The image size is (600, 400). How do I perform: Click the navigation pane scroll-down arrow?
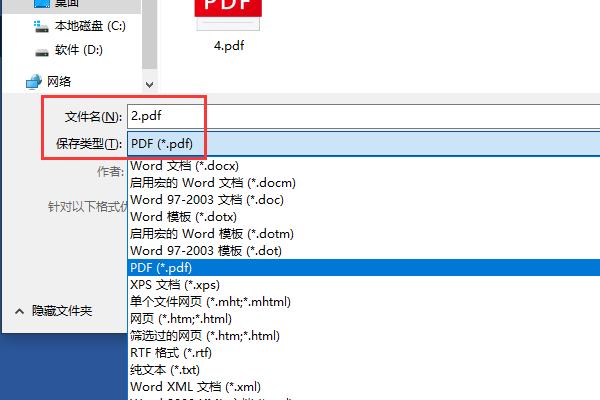(x=149, y=86)
